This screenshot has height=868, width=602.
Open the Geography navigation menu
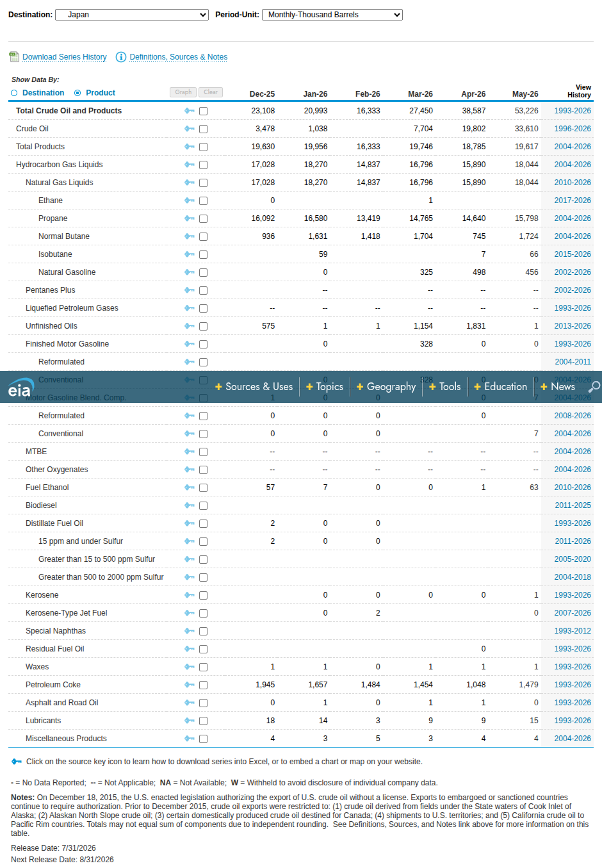click(386, 386)
